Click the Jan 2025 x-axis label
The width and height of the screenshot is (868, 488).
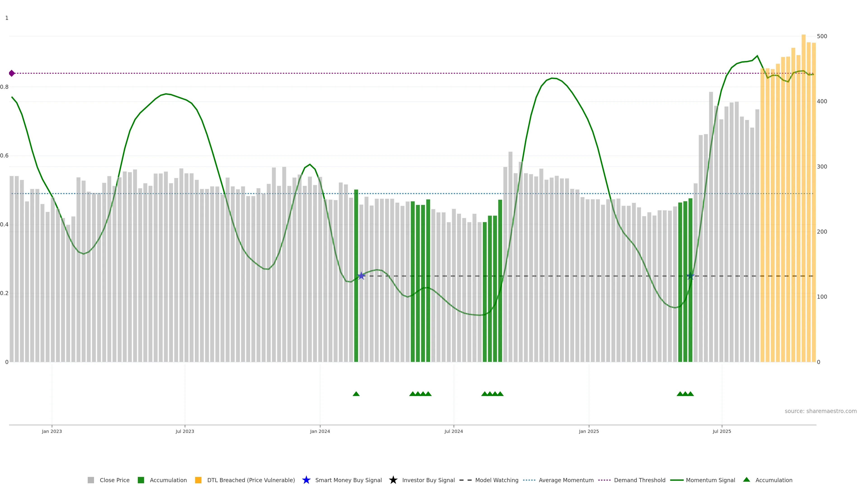(x=589, y=431)
